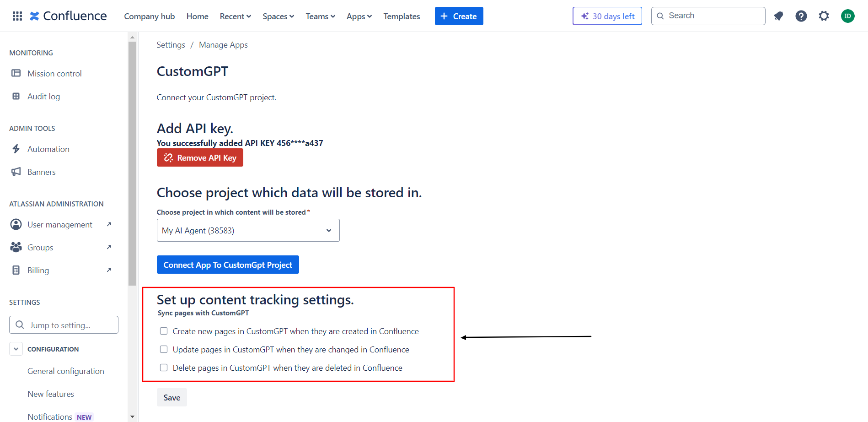
Task: Click the top Search input field
Action: click(x=708, y=16)
